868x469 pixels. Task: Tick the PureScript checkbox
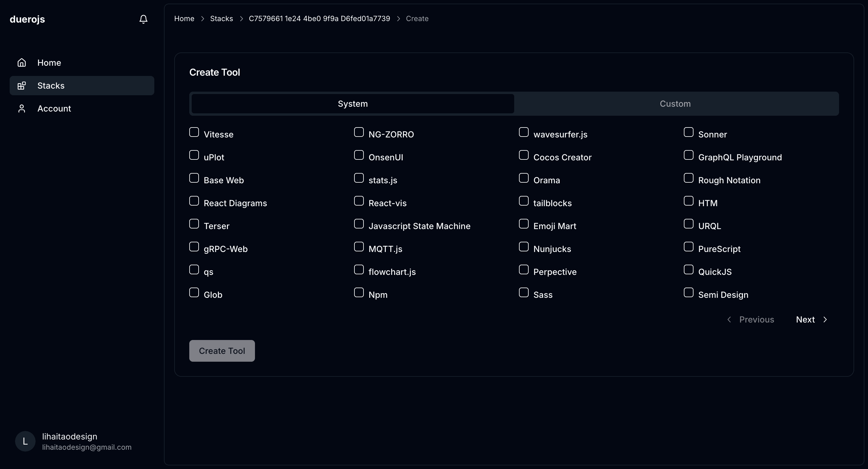click(688, 247)
